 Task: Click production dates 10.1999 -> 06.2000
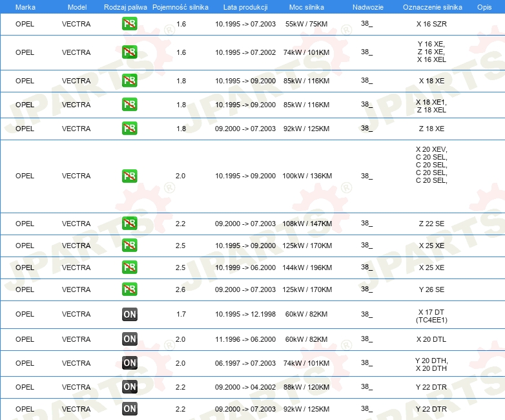click(x=245, y=268)
